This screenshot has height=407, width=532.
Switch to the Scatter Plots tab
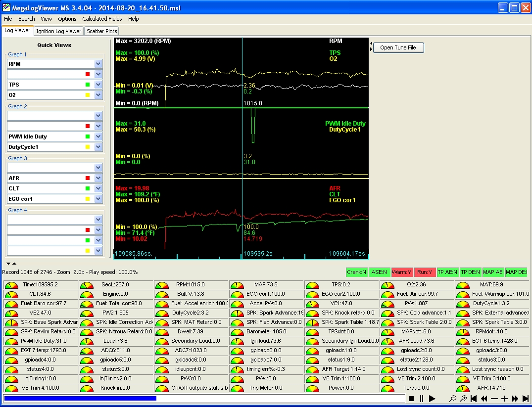tap(102, 31)
